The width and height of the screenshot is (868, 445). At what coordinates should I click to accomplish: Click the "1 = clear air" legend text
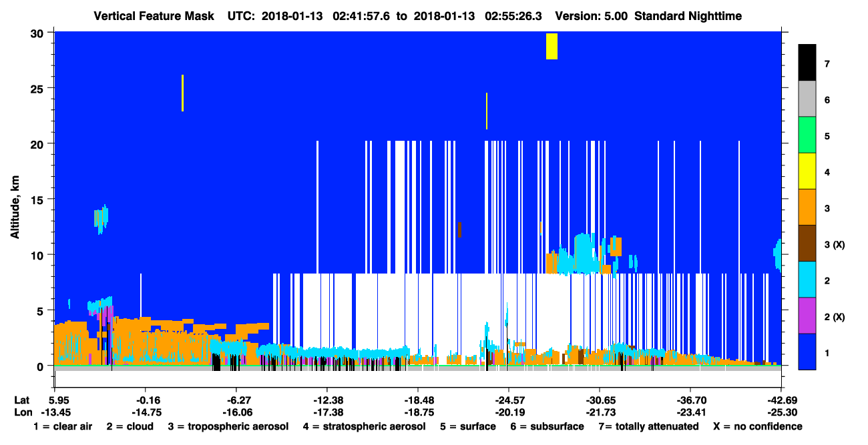coord(63,426)
